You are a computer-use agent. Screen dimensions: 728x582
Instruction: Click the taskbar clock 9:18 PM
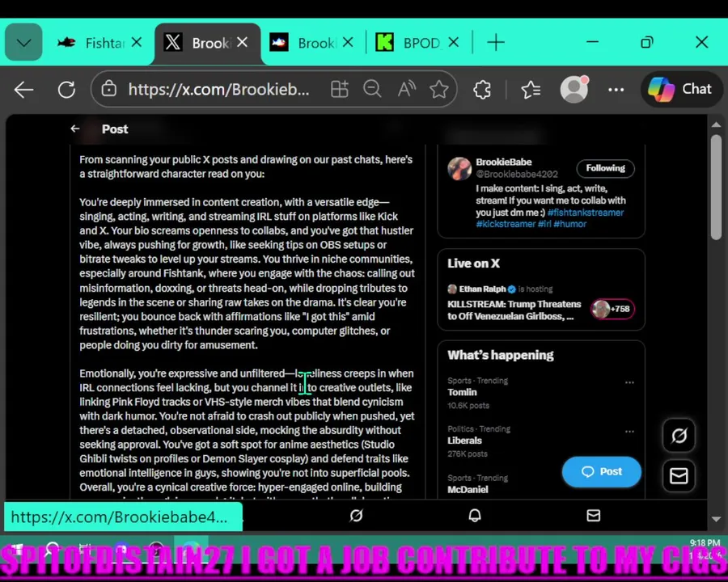[x=705, y=543]
